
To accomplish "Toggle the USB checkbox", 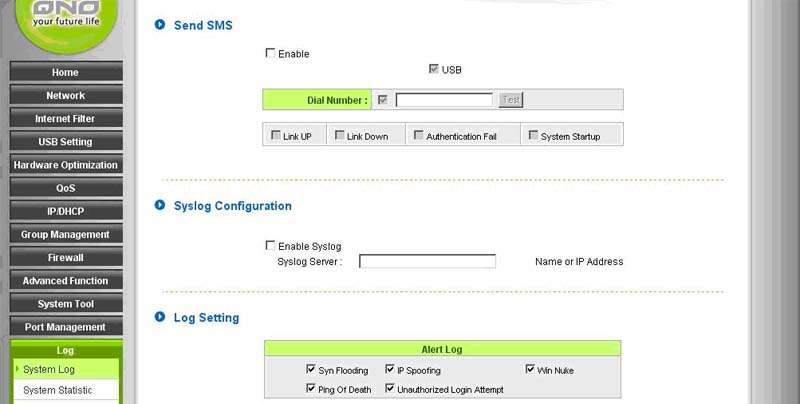I will click(x=433, y=69).
